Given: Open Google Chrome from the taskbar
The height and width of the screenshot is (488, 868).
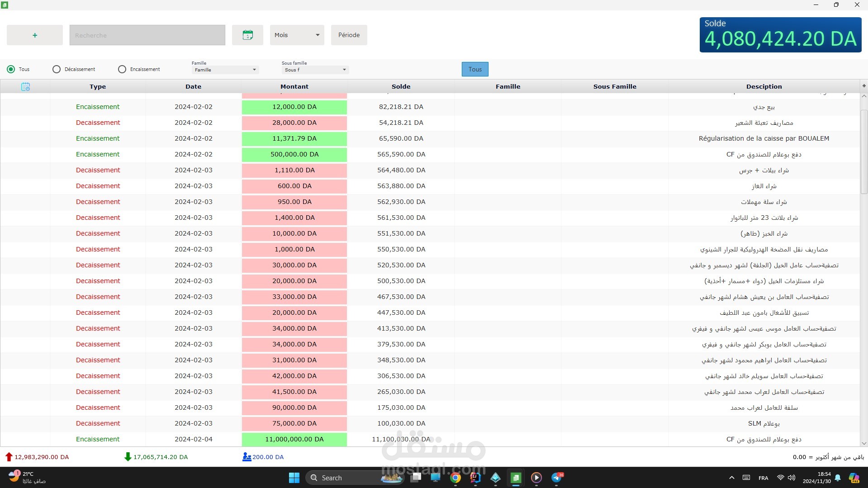Looking at the screenshot, I should [455, 478].
